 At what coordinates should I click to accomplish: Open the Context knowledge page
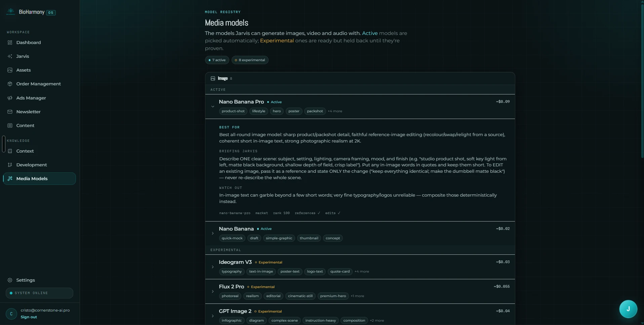tap(39, 151)
